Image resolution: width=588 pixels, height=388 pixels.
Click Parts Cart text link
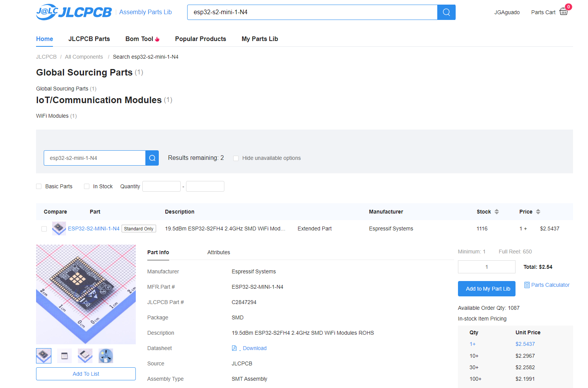543,12
